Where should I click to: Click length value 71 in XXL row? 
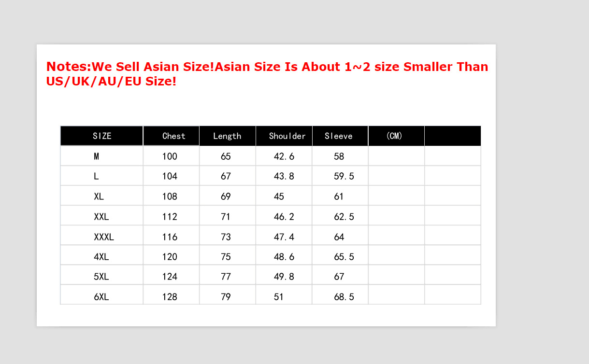coord(226,217)
